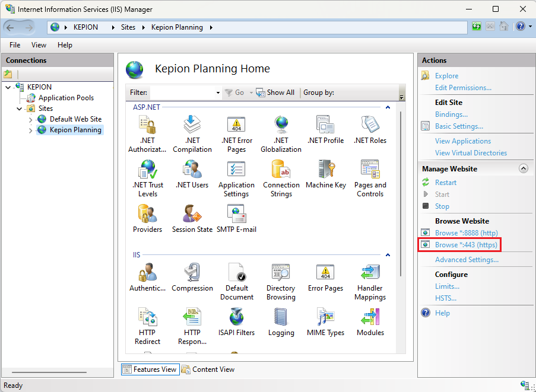The height and width of the screenshot is (392, 536).
Task: Open the toolbar help dropdown arrow
Action: point(530,27)
